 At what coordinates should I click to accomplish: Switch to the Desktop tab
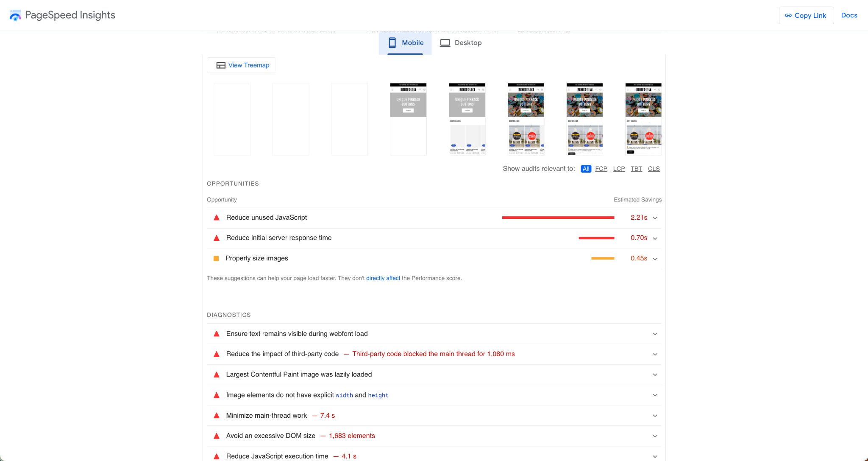pos(461,43)
